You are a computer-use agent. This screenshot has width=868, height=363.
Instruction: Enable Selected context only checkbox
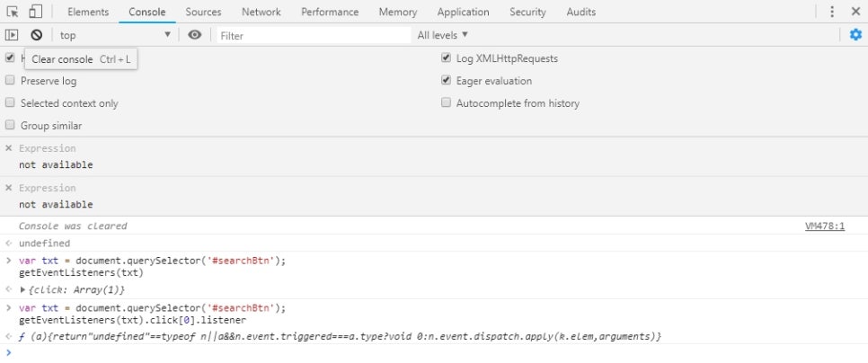9,103
